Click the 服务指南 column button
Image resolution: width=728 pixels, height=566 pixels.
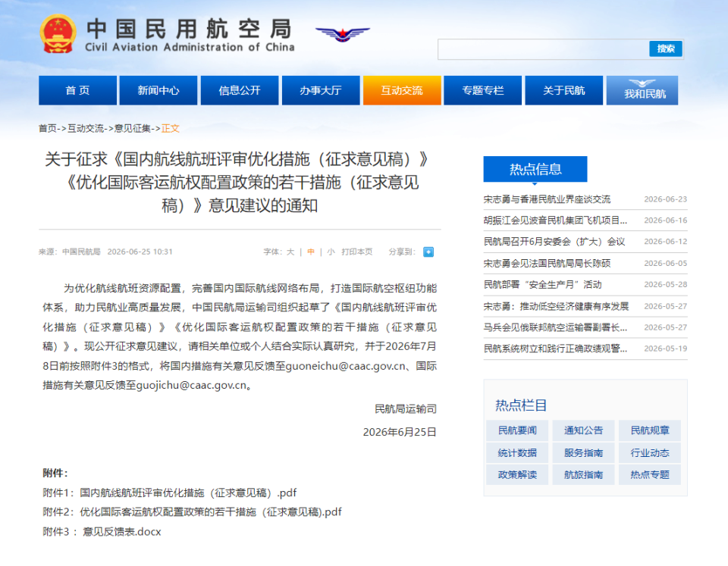point(584,453)
